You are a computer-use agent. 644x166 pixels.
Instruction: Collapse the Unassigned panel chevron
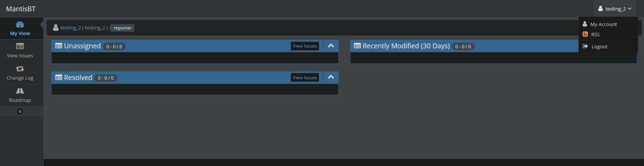pos(331,46)
